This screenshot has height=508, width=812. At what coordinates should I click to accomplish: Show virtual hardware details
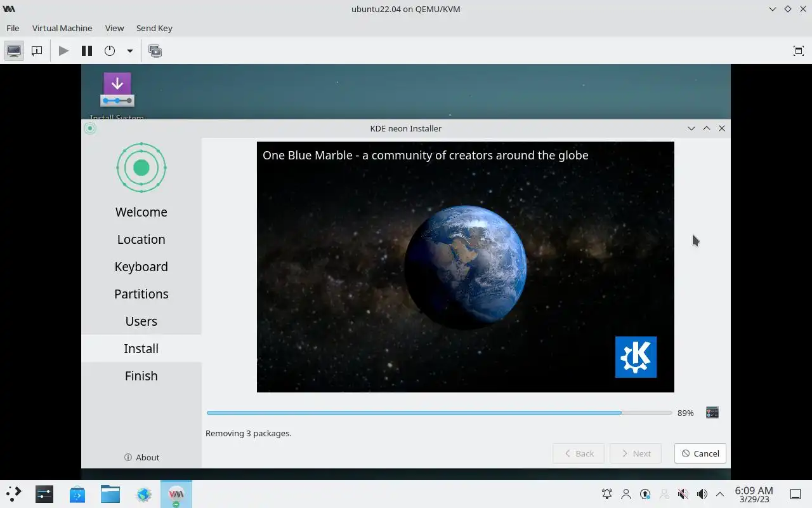pyautogui.click(x=37, y=51)
